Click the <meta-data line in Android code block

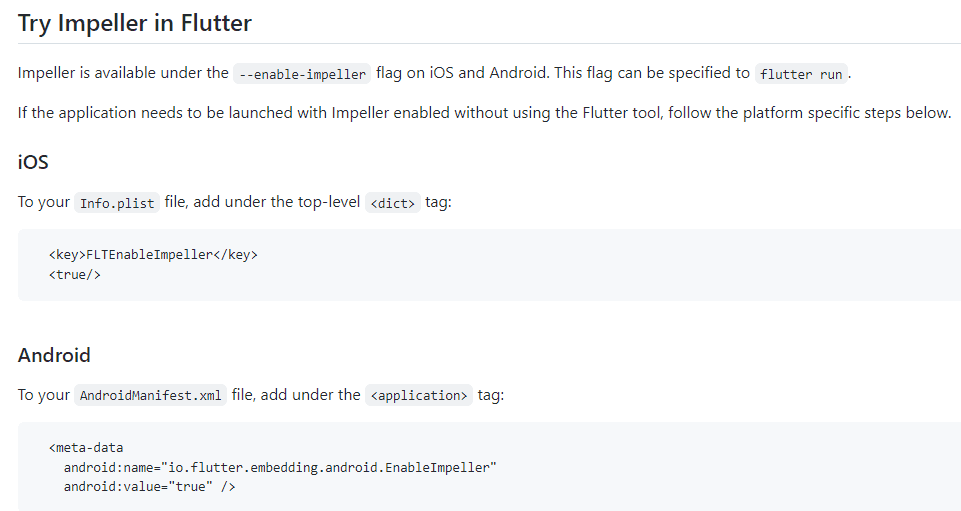pos(86,447)
